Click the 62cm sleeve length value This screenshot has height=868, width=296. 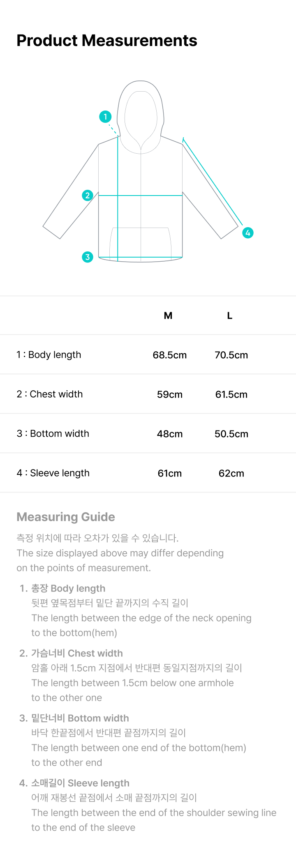231,473
